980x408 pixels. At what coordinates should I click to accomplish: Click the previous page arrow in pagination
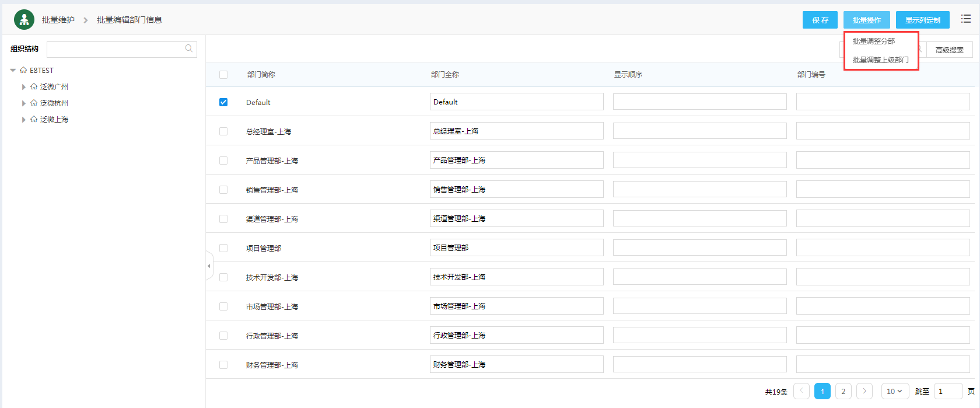(x=801, y=391)
